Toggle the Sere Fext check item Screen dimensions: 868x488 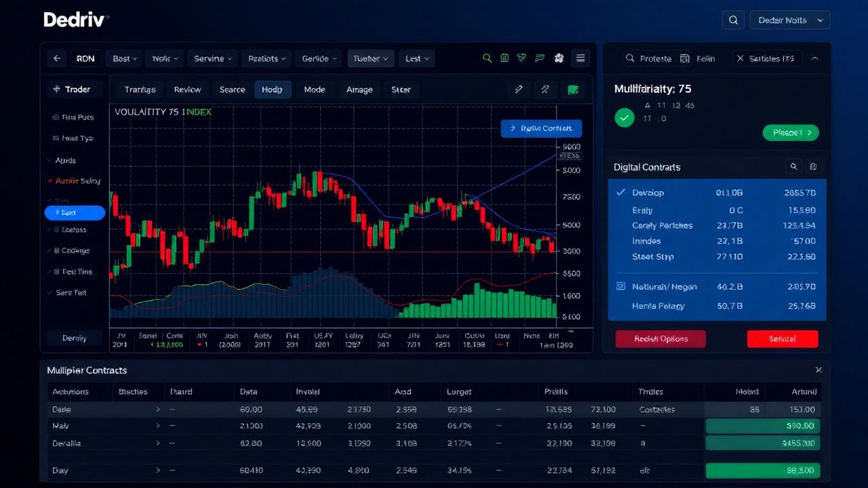(50, 293)
